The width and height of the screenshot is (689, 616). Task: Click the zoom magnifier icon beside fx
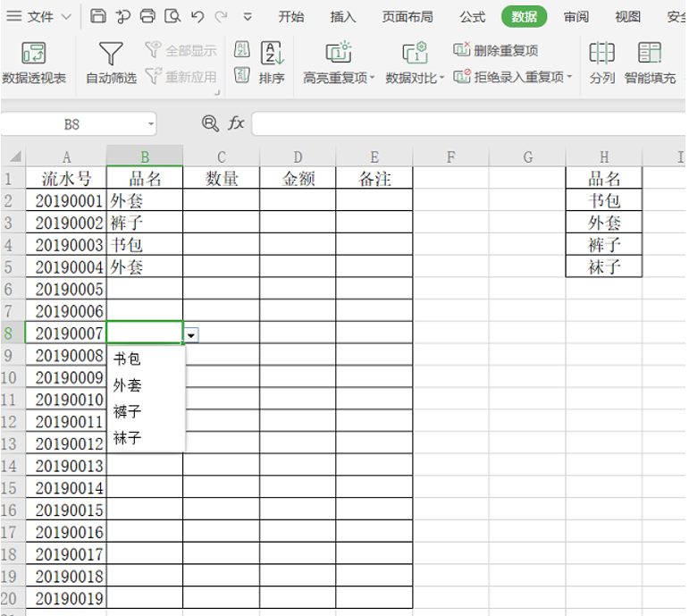click(x=210, y=123)
